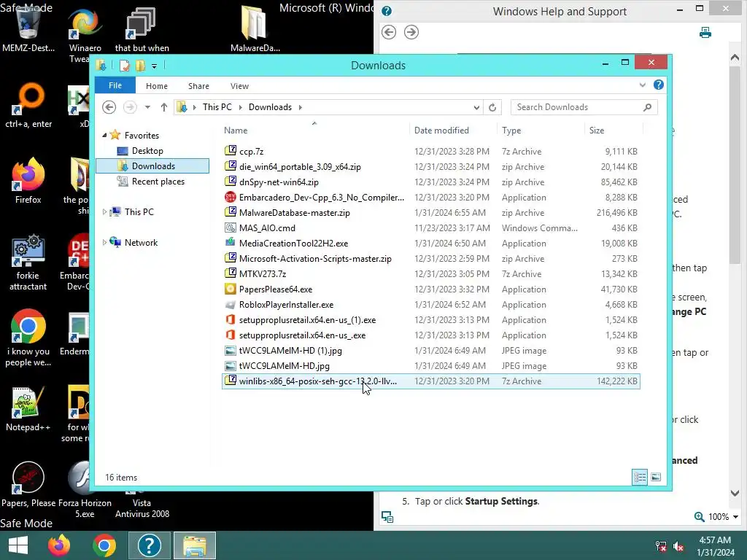The image size is (747, 560).
Task: Click Forward arrow in Help and Support
Action: 411,32
